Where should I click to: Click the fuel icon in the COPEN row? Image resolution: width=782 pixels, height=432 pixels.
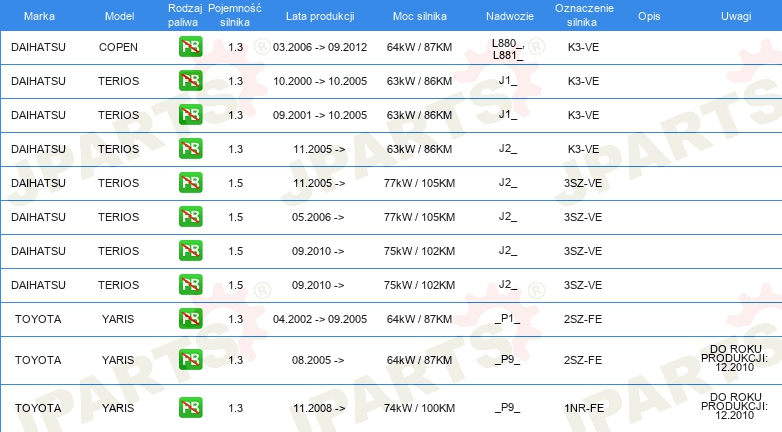coord(191,47)
